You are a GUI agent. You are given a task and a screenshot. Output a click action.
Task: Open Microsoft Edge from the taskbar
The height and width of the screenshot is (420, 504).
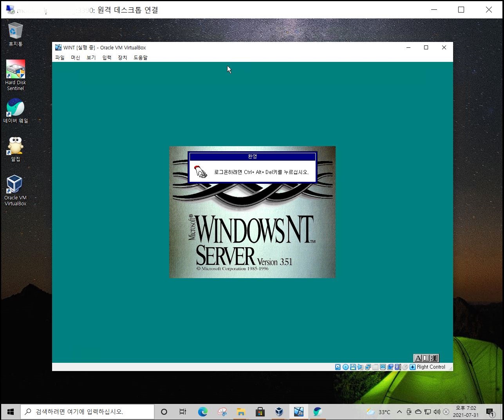click(202, 412)
